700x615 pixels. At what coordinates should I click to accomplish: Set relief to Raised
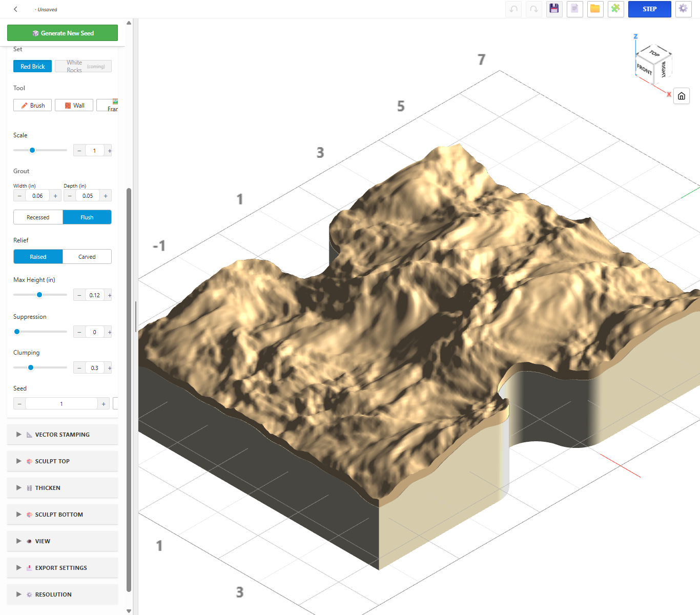click(x=38, y=257)
